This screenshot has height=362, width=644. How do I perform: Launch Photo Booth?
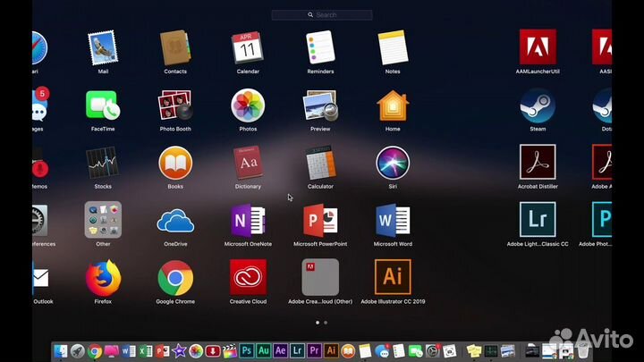175,105
